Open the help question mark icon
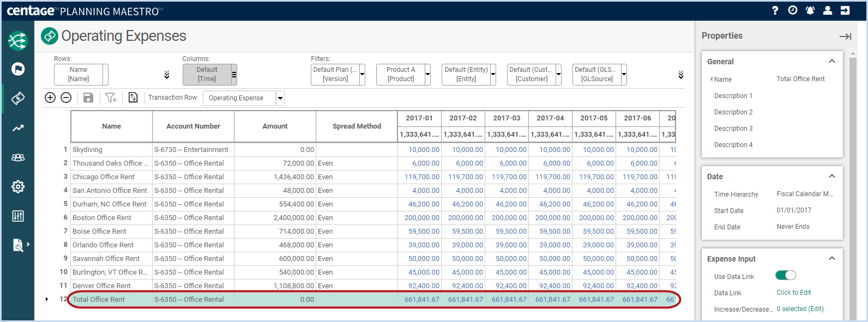This screenshot has width=868, height=322. [775, 10]
